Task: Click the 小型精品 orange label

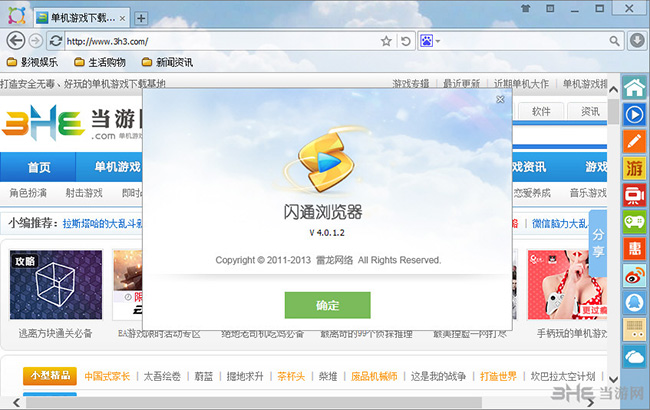Action: (50, 376)
